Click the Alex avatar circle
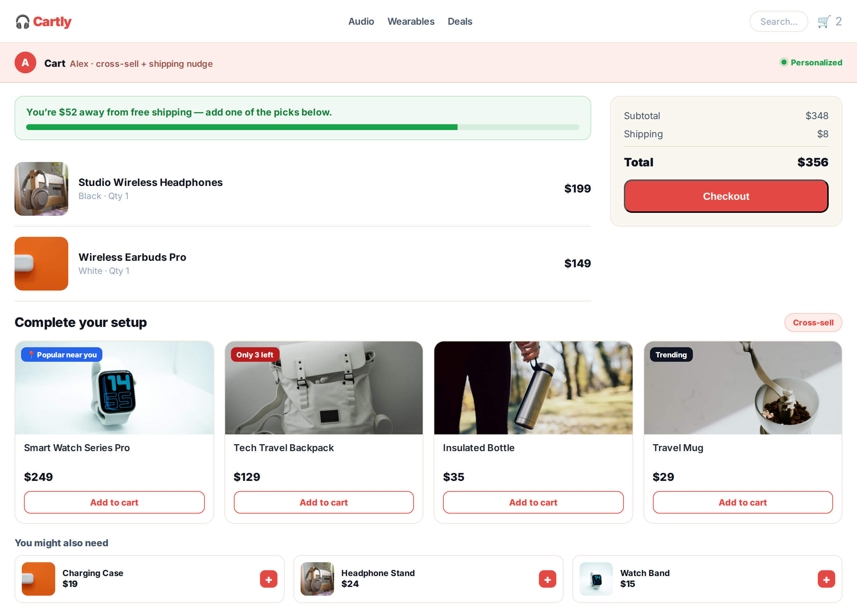 25,62
